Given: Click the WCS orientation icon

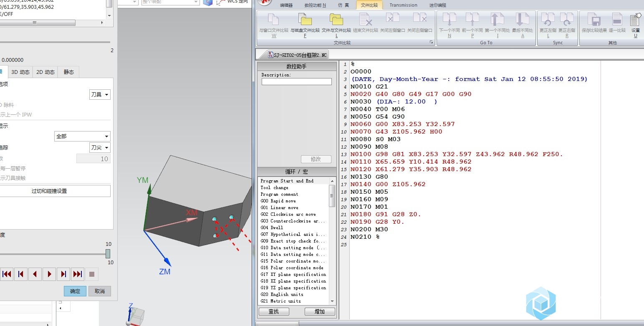Looking at the screenshot, I should point(220,3).
